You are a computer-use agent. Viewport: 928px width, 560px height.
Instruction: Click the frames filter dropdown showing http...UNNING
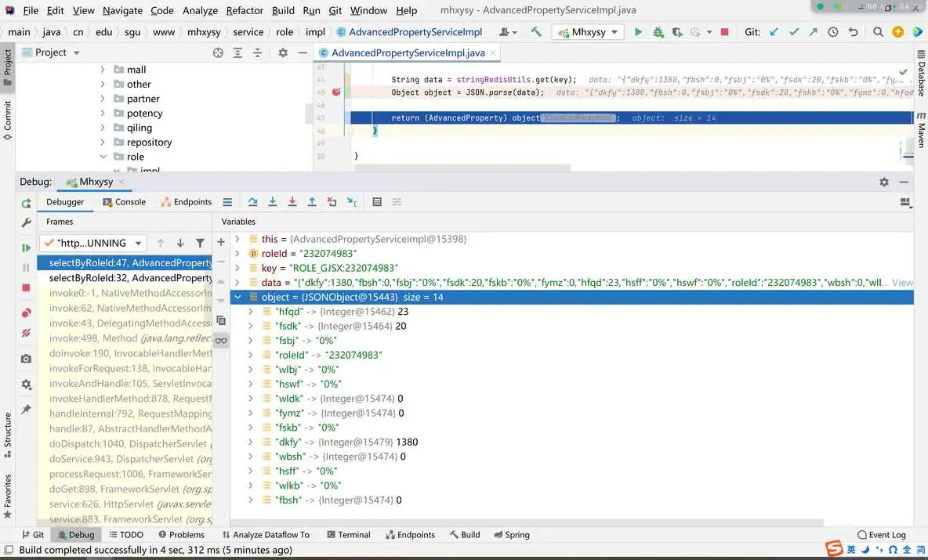92,243
